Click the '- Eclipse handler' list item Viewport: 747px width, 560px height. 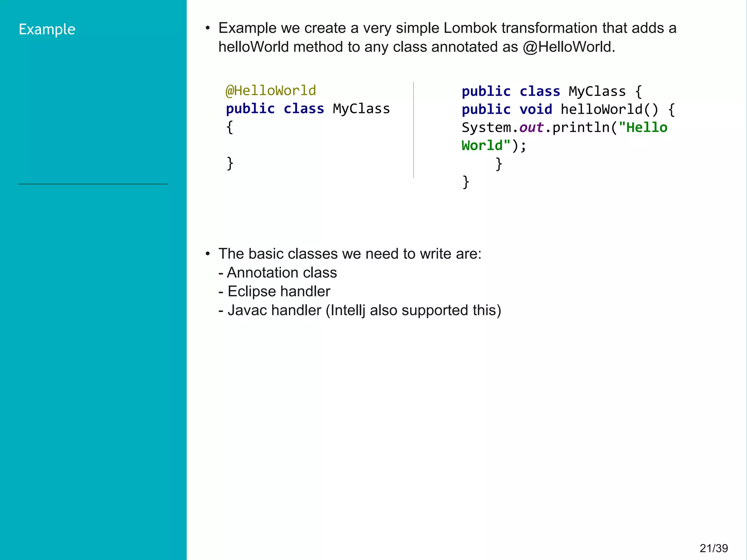pos(274,291)
